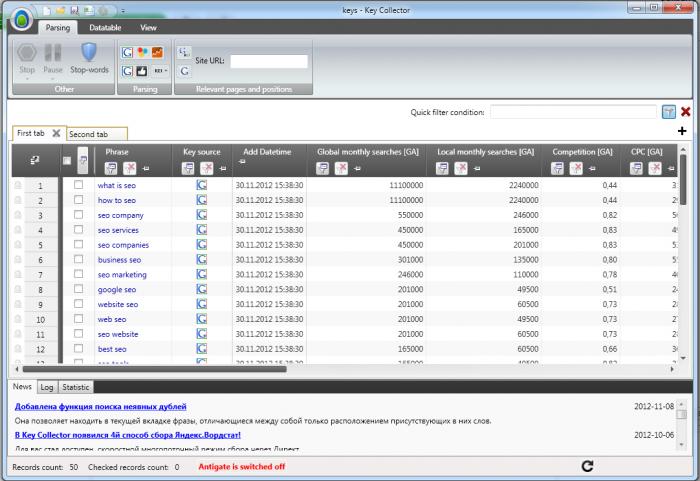Image resolution: width=700 pixels, height=481 pixels.
Task: Open the Log tab in bottom panel
Action: (47, 387)
